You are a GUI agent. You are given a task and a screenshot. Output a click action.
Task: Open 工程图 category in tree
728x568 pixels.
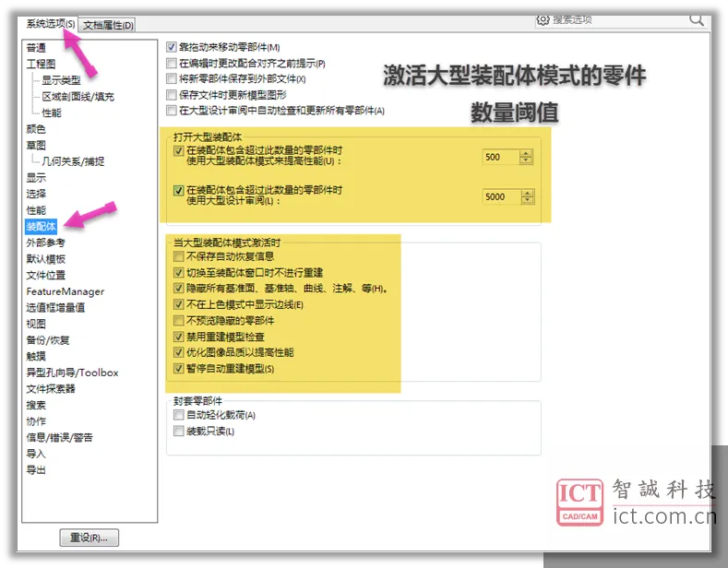click(41, 64)
